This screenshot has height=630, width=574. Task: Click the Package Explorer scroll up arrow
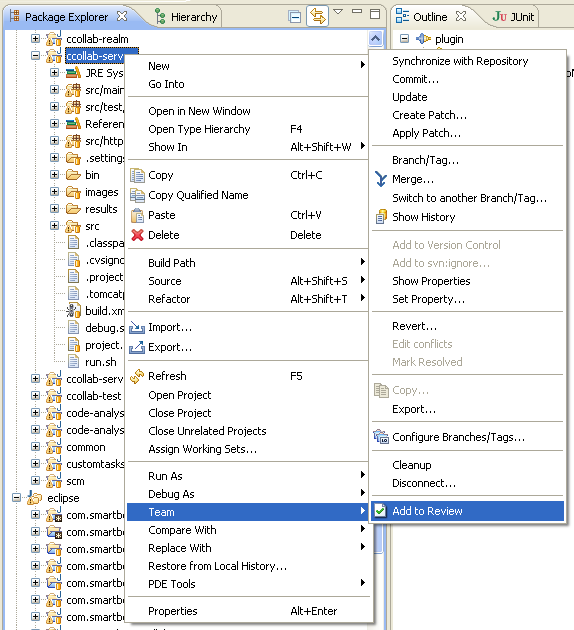[x=375, y=39]
